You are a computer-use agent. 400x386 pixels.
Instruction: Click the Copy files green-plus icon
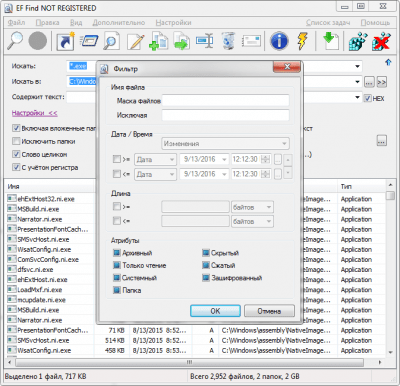tap(158, 41)
